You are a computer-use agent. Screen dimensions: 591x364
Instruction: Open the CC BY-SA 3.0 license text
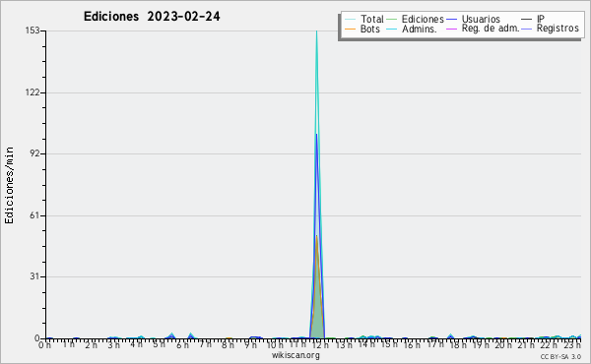[x=560, y=357]
